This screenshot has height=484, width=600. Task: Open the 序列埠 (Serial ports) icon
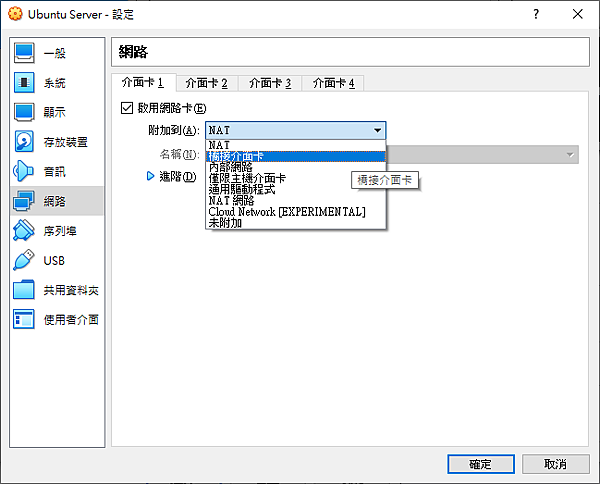[x=24, y=230]
